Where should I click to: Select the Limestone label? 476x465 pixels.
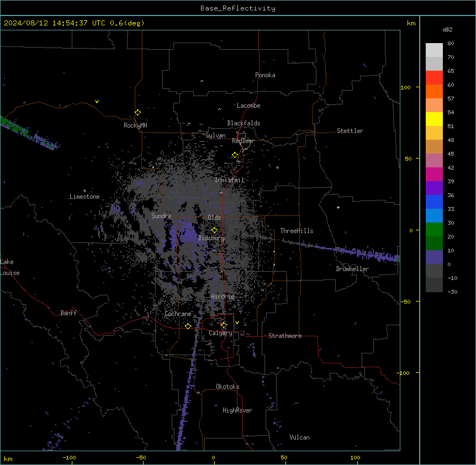pos(84,197)
